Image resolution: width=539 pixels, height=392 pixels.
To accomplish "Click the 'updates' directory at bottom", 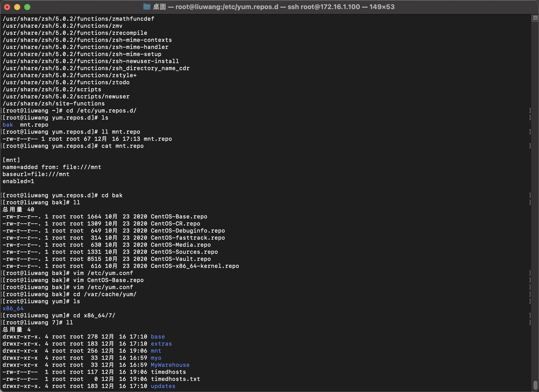I will 163,386.
